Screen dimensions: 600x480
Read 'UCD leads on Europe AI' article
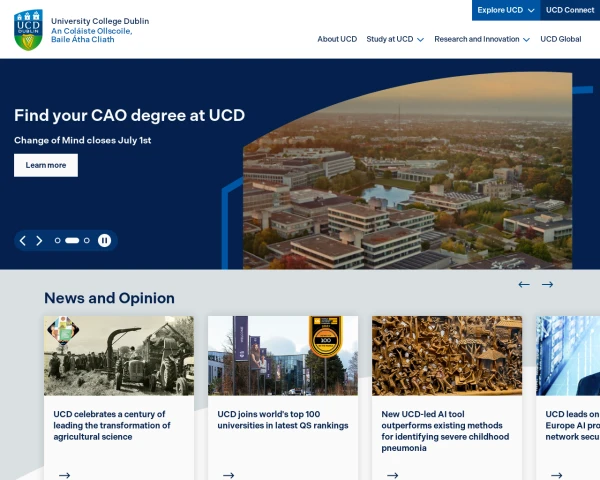click(572, 425)
